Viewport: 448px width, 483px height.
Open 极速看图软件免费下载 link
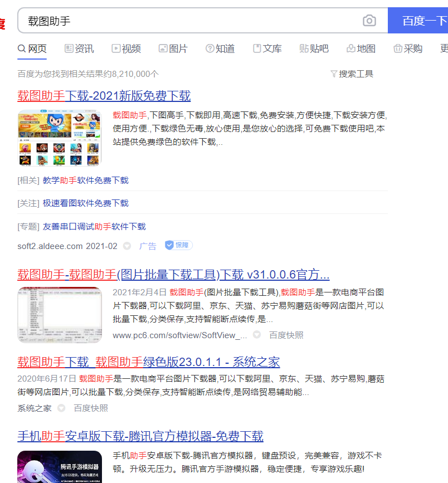click(86, 203)
